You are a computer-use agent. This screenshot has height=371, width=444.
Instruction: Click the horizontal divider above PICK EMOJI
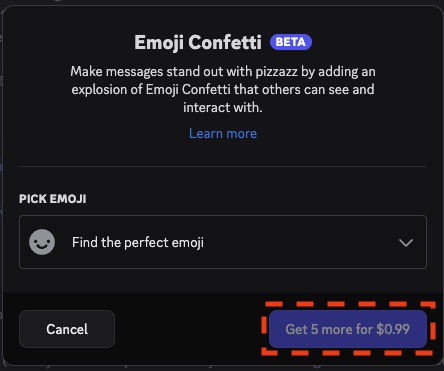[x=223, y=166]
